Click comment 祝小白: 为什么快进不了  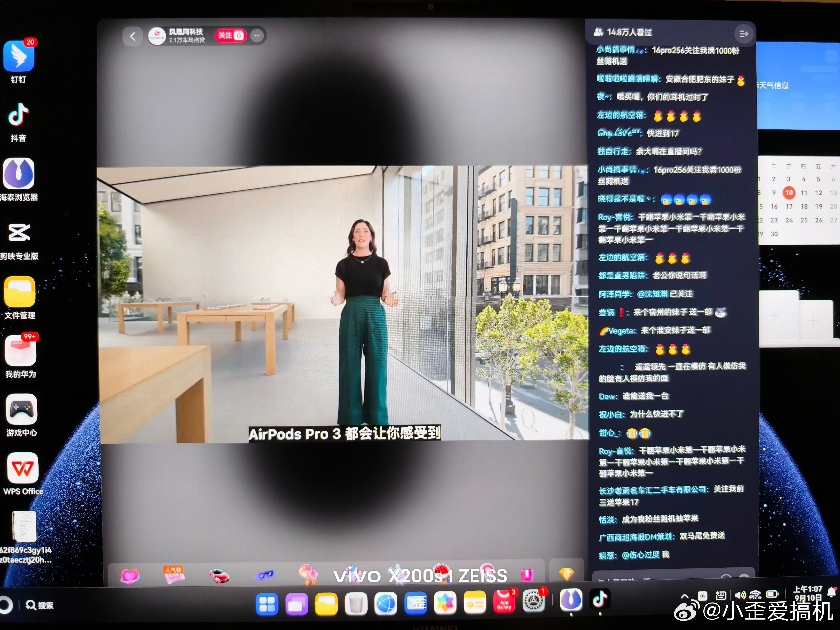[641, 414]
